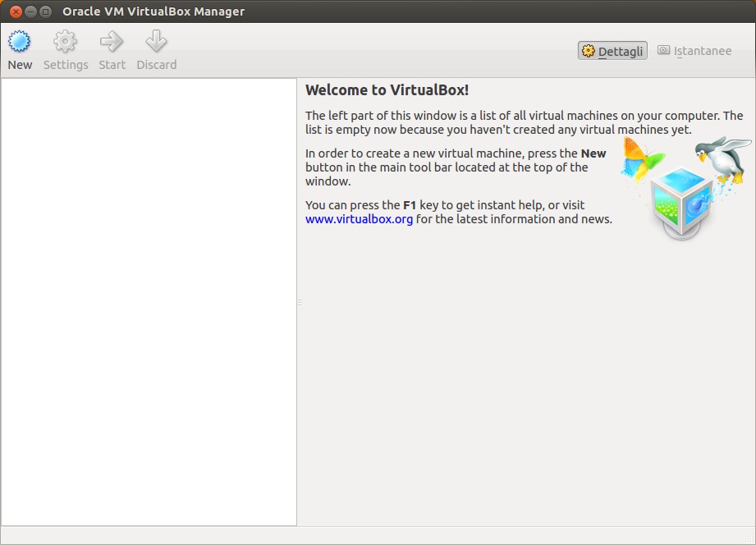
Task: Click the New virtual machine icon
Action: coord(19,42)
